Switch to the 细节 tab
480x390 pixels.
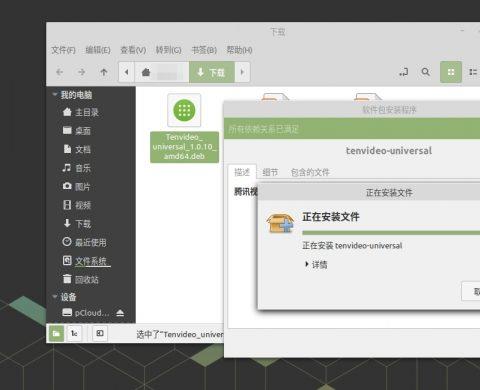click(x=270, y=172)
